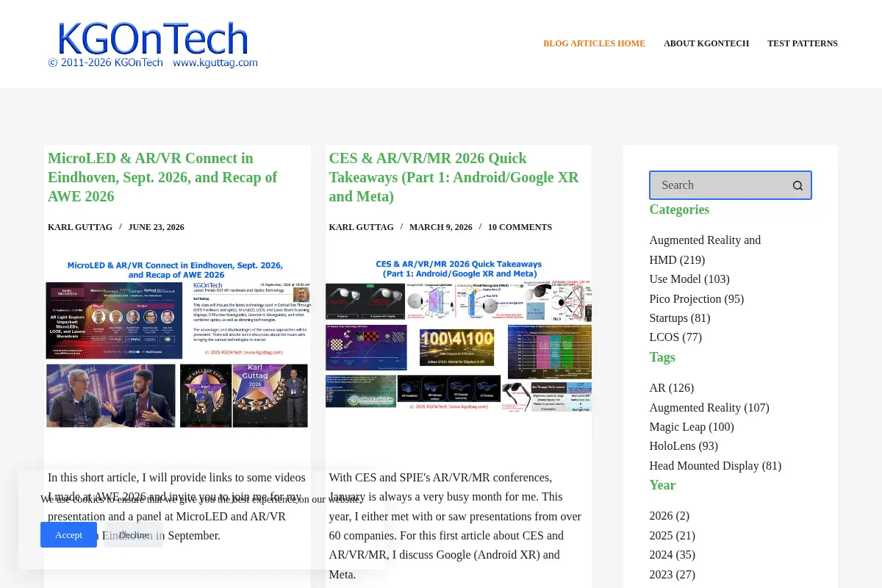The width and height of the screenshot is (882, 588).
Task: Open Test Patterns menu item
Action: [x=803, y=43]
